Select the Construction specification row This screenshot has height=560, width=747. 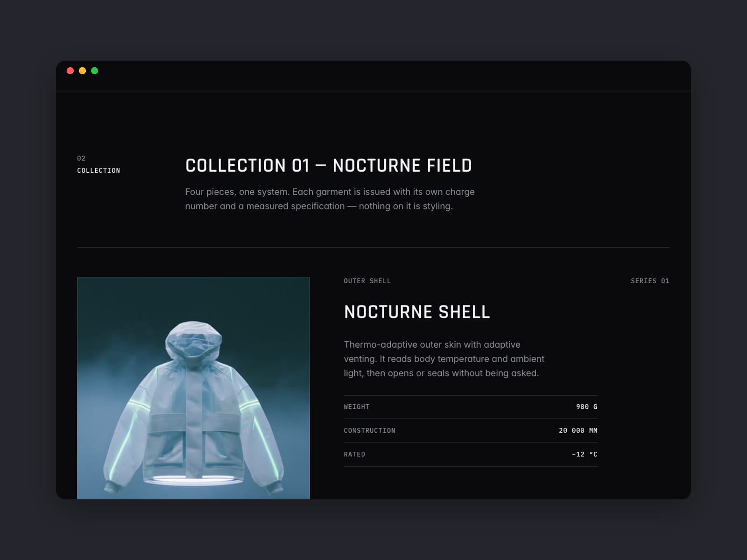[x=471, y=431]
